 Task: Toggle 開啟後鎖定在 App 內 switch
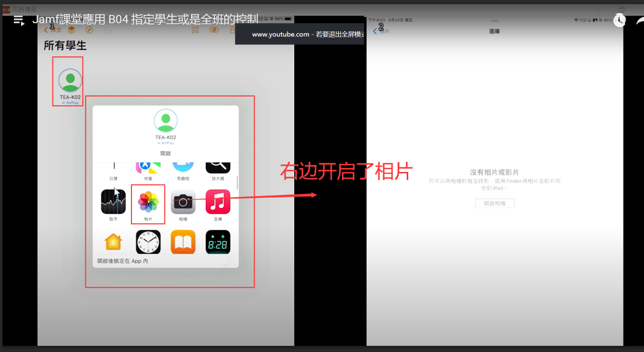tap(226, 261)
